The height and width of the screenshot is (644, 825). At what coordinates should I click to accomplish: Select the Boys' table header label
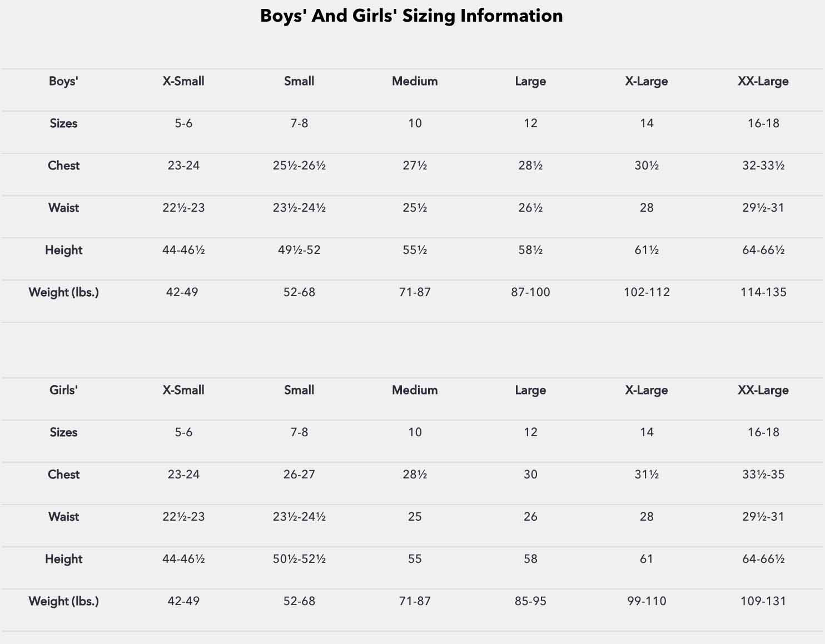[x=63, y=81]
